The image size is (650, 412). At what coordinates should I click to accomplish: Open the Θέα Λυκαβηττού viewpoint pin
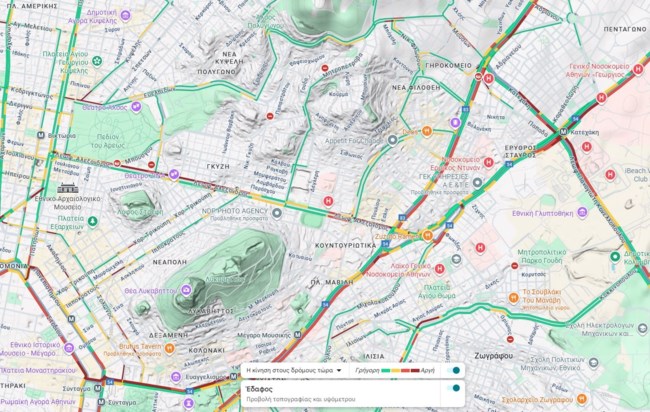click(x=186, y=290)
